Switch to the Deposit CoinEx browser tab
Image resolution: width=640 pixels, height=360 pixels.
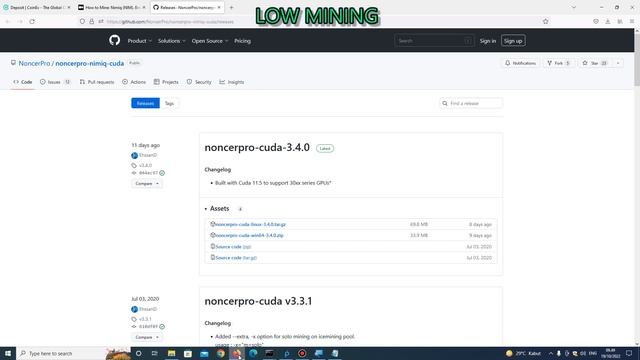click(x=37, y=7)
